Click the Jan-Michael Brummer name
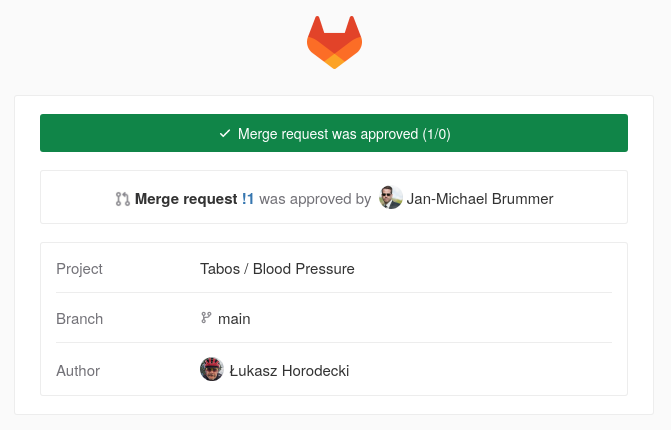 point(479,199)
